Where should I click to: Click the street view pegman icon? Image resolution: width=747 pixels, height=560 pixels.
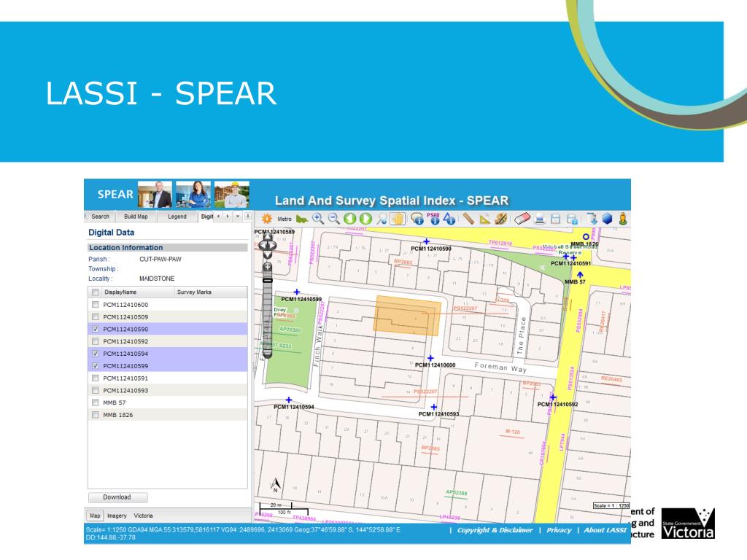coord(623,219)
